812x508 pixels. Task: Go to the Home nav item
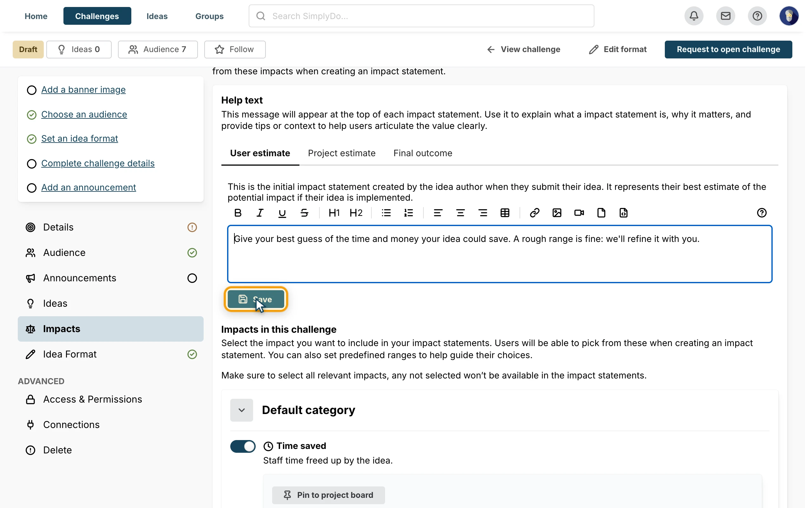36,16
